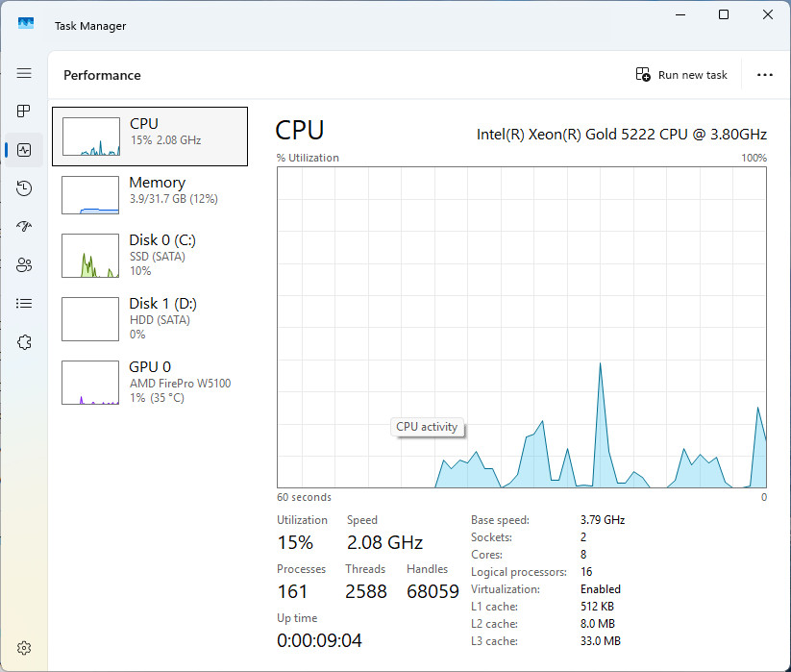Open the hamburger navigation menu
Viewport: 791px width, 672px height.
24,73
